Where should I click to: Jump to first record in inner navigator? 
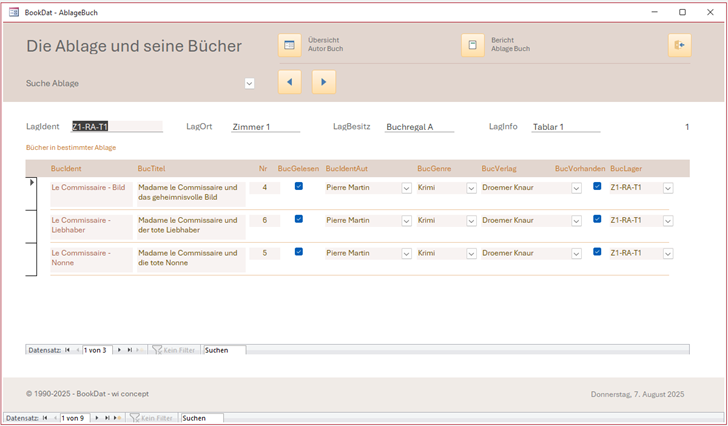68,350
